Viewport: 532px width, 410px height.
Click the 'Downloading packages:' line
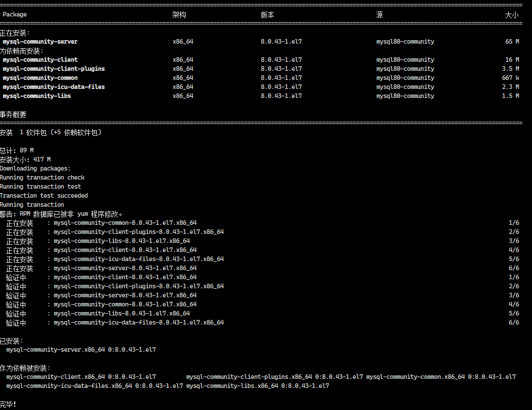coord(35,168)
